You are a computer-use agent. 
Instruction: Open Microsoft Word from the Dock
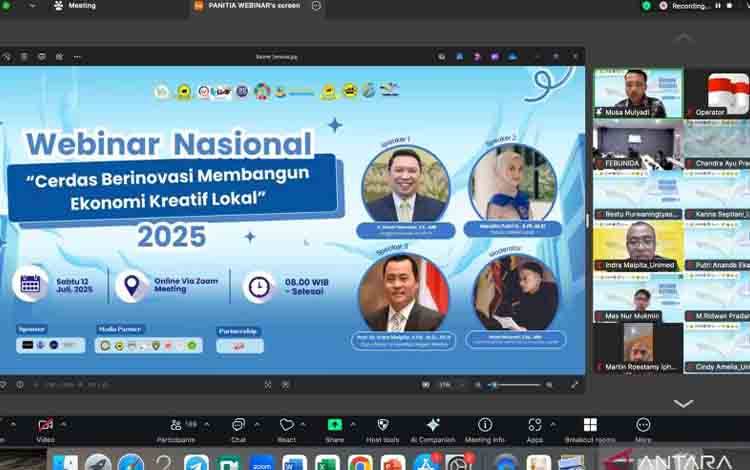click(294, 463)
